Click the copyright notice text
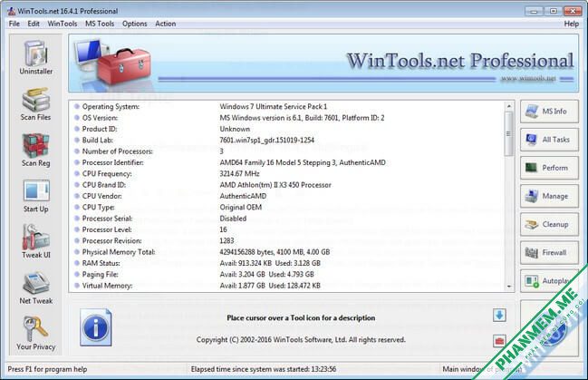The image size is (588, 380). (x=301, y=339)
